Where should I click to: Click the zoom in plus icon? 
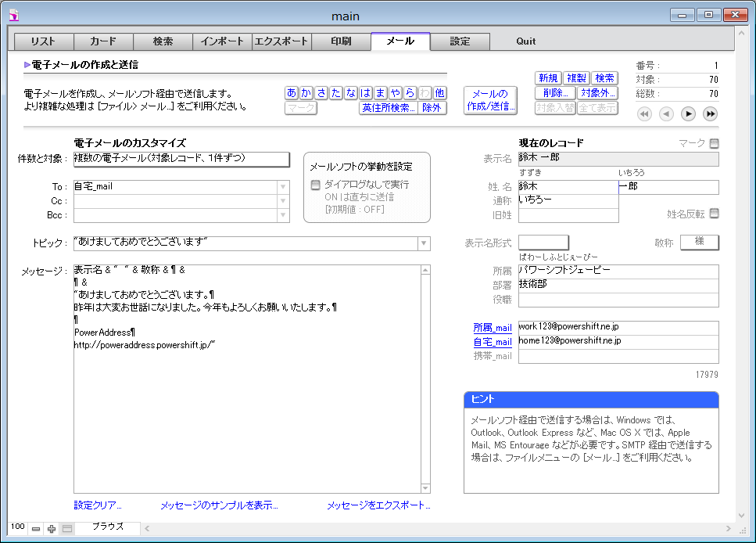pyautogui.click(x=52, y=529)
